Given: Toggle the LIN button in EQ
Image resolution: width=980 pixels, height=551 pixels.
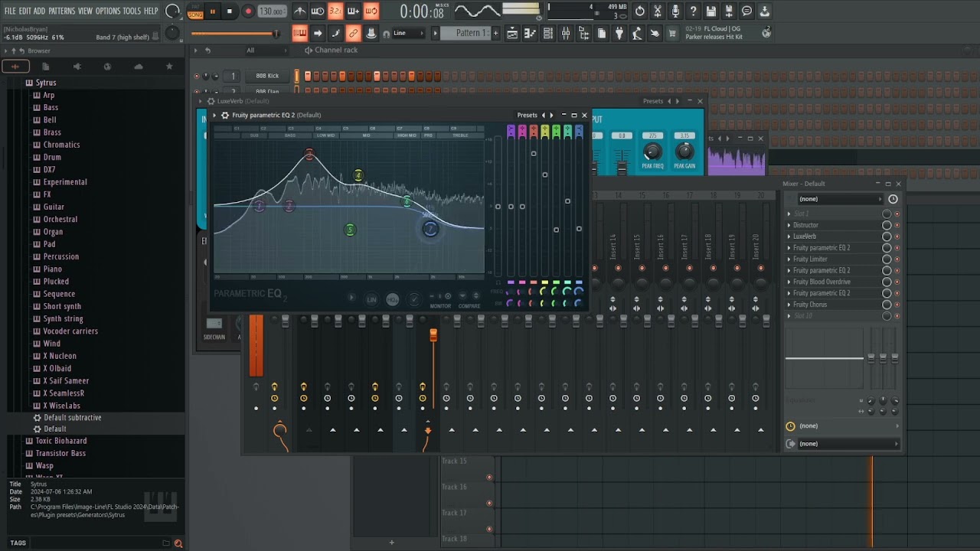Looking at the screenshot, I should coord(371,300).
